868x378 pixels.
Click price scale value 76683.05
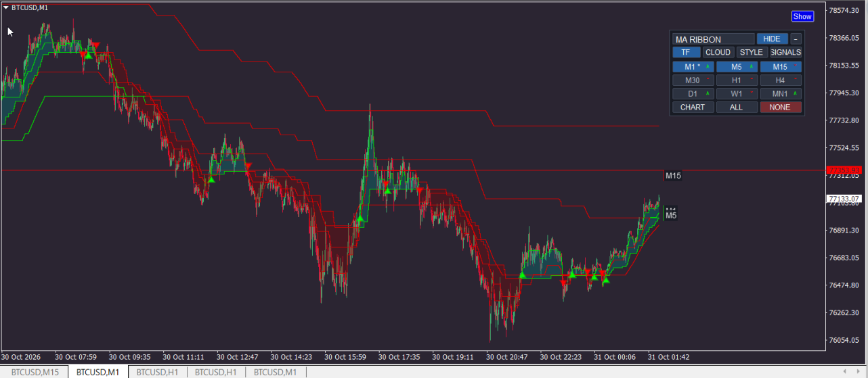(844, 258)
